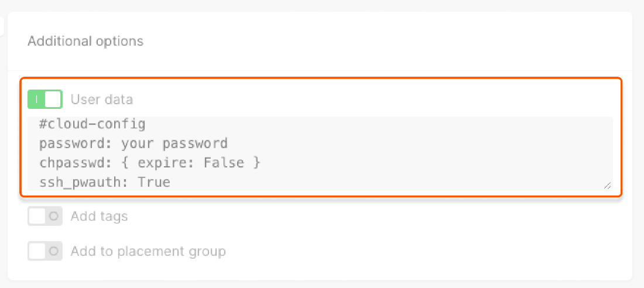Click the green 'I' on-indicator of User data switch
Image resolution: width=644 pixels, height=288 pixels.
coord(36,100)
